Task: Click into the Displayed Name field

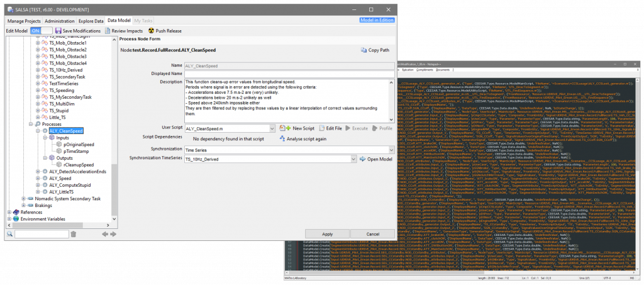Action: coord(288,74)
